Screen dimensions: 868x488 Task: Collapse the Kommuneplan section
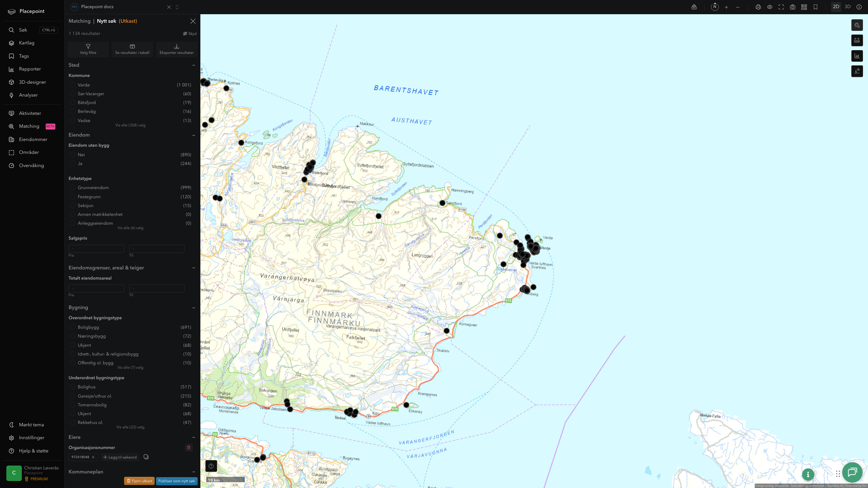(x=194, y=472)
